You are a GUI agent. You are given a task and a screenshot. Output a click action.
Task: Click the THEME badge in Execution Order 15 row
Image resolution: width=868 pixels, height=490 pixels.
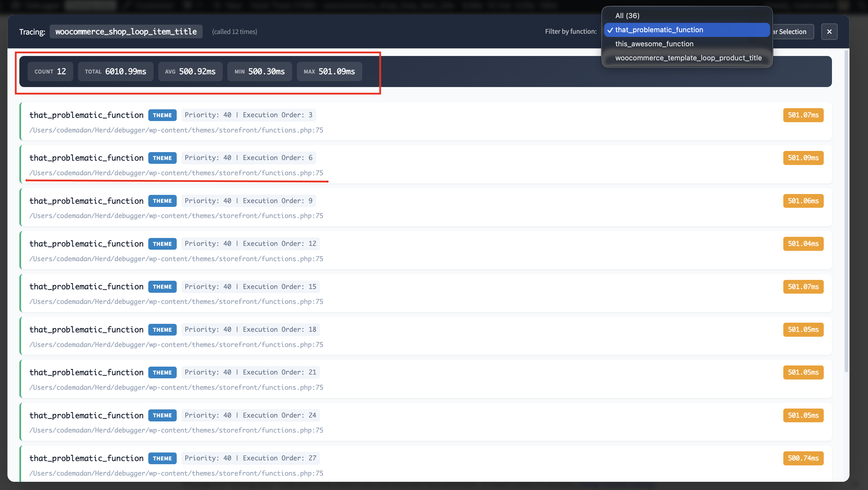click(x=162, y=287)
